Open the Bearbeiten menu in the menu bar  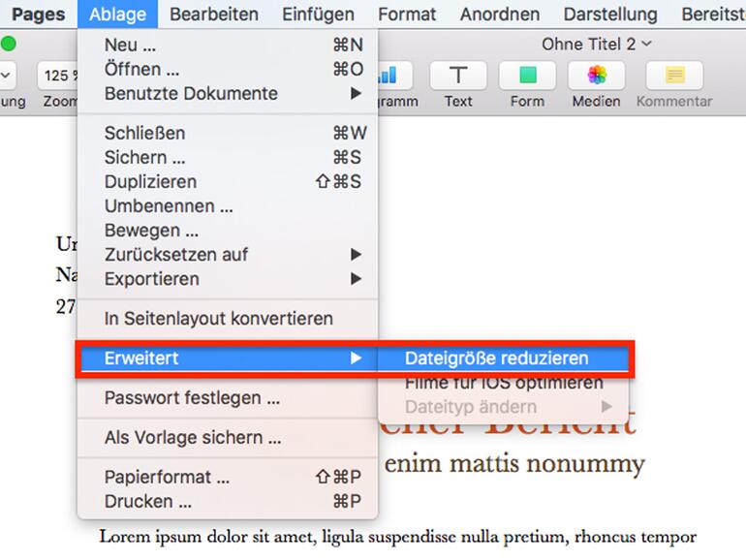coord(214,15)
